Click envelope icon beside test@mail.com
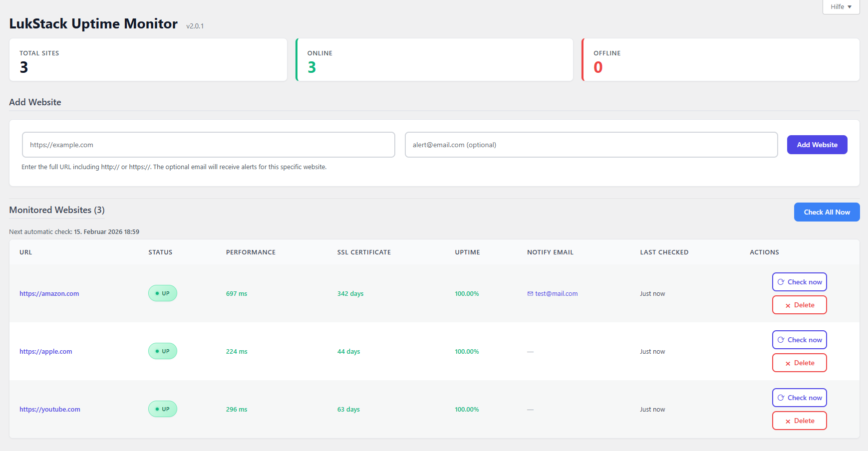Image resolution: width=868 pixels, height=451 pixels. (x=530, y=294)
